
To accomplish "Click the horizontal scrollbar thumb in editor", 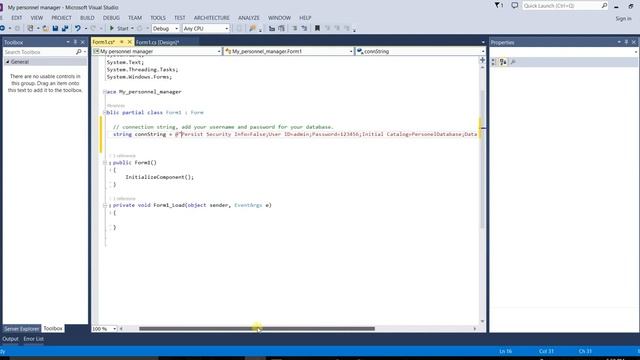I will tap(257, 329).
